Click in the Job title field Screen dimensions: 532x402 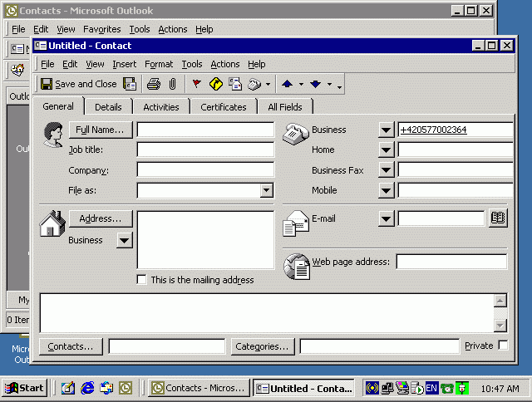(205, 150)
